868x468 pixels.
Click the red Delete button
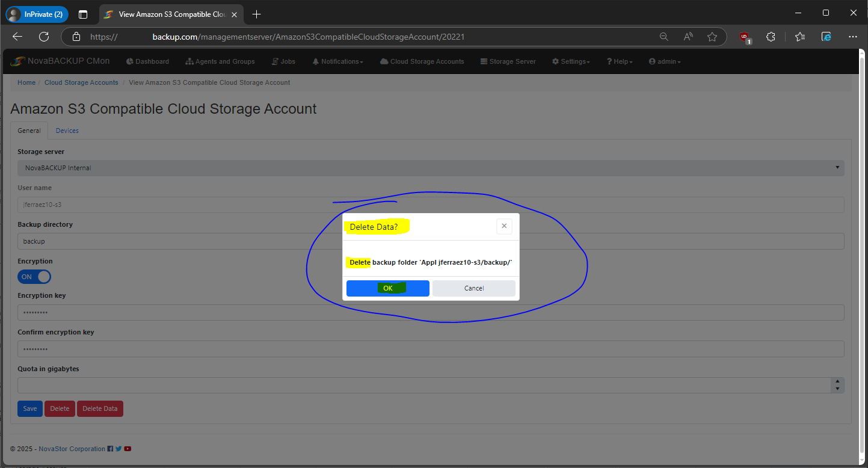coord(60,408)
